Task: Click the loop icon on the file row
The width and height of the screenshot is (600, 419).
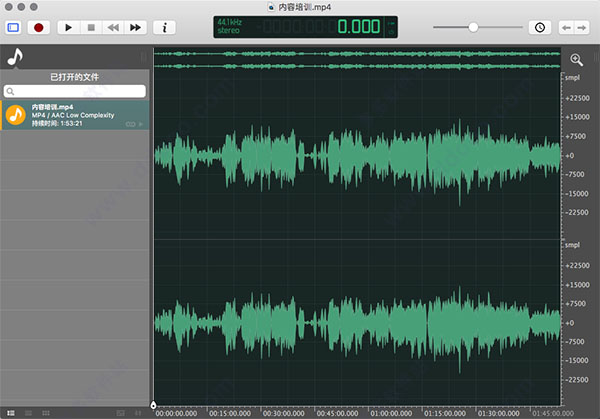Action: pyautogui.click(x=130, y=124)
